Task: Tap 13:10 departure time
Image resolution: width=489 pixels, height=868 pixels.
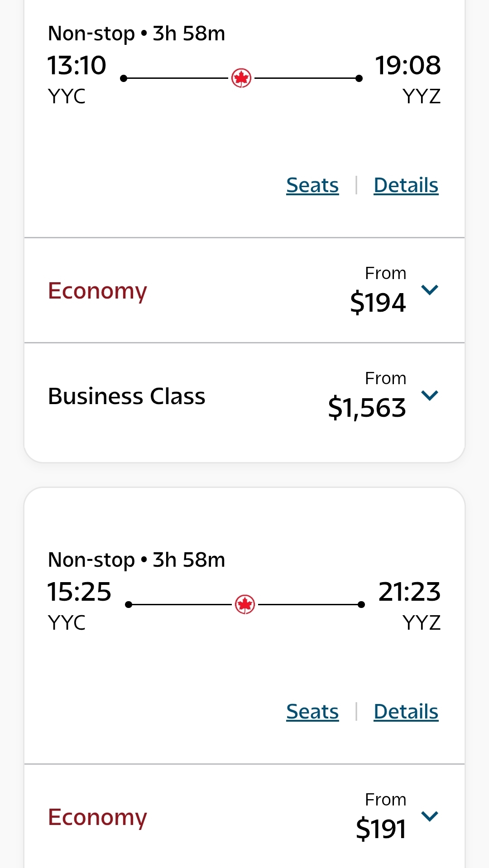Action: point(77,66)
